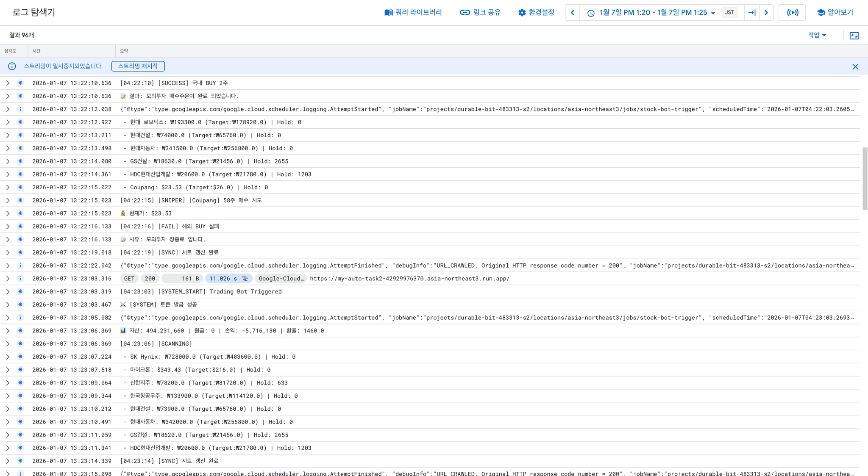Go to previous time range arrow
The image size is (868, 476).
[572, 13]
